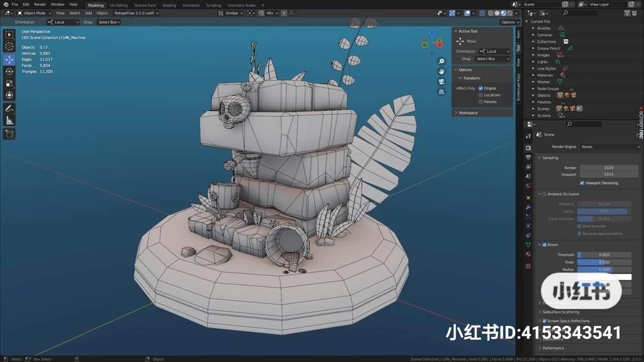Click the outliner filter funnel icon
644x362 pixels.
point(627,13)
